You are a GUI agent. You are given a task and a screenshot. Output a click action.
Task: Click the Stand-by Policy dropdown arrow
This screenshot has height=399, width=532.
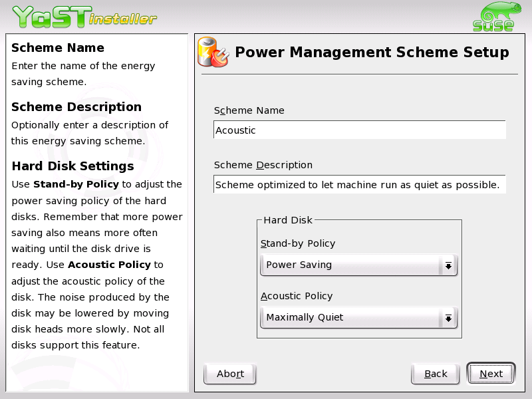(448, 264)
